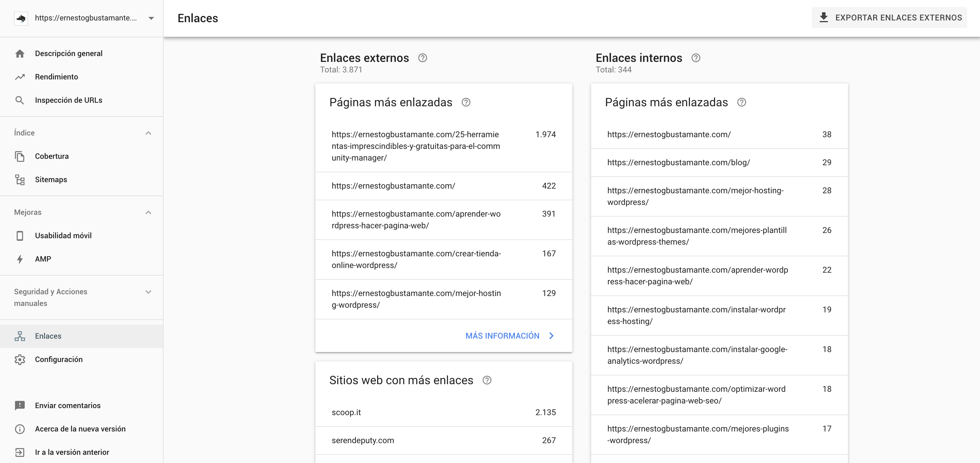This screenshot has height=463, width=980.
Task: Open help icon next to Enlaces externos
Action: 423,58
